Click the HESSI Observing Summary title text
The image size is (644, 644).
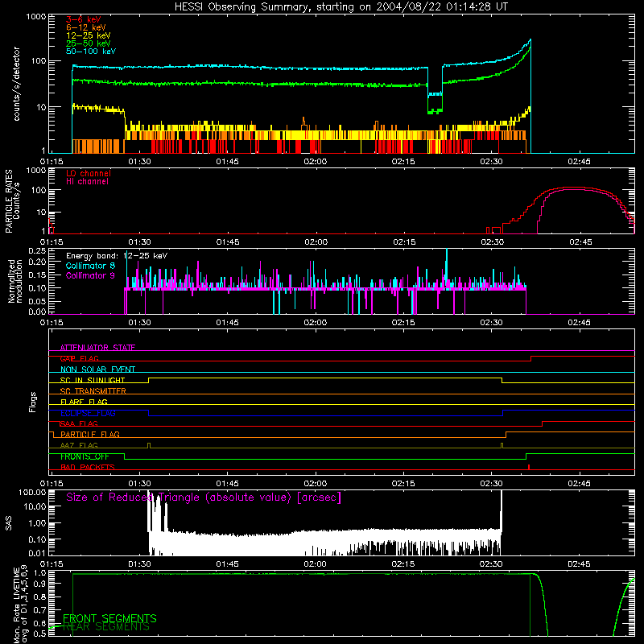coord(341,7)
